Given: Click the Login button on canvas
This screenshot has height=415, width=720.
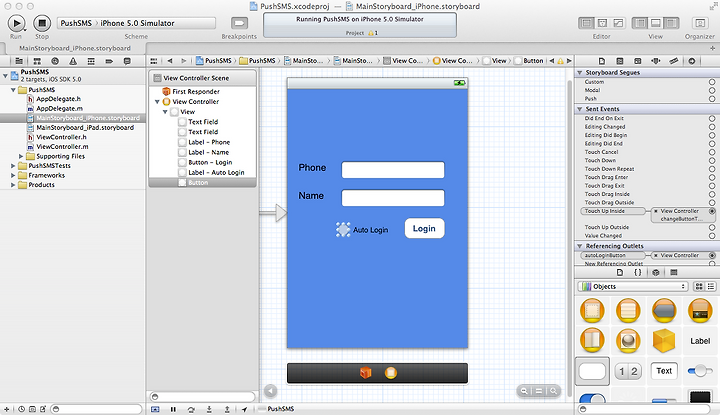Looking at the screenshot, I should click(424, 228).
